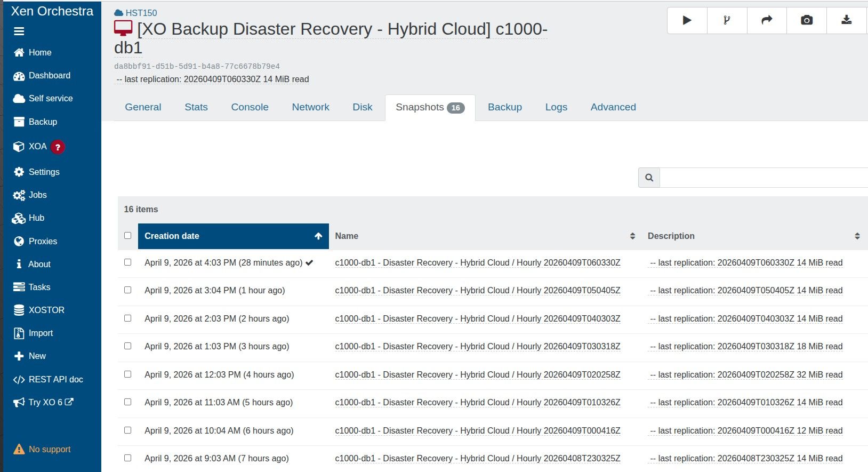Open the XOSTOR sidebar item

point(46,310)
